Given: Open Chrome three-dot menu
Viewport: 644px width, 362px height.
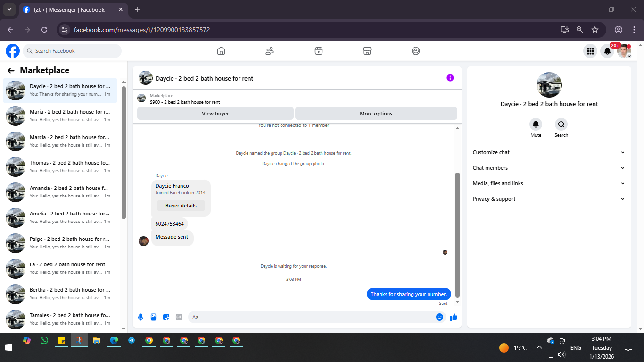Looking at the screenshot, I should click(x=634, y=30).
